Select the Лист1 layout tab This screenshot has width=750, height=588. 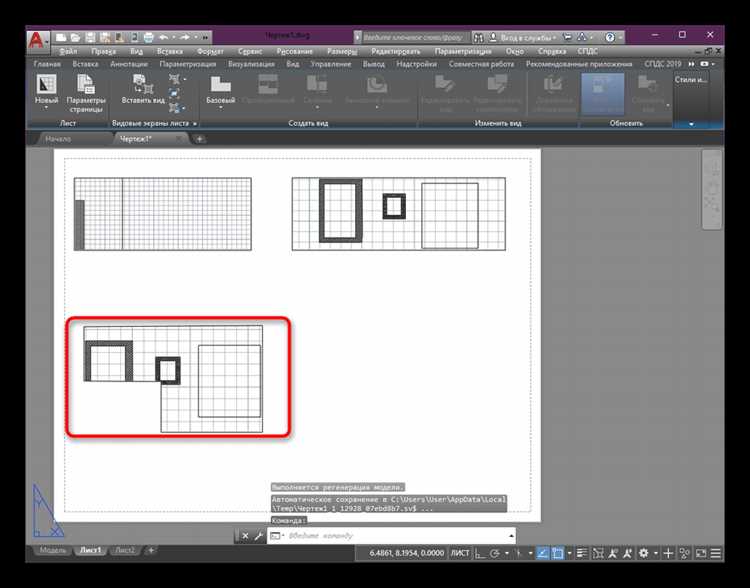90,550
